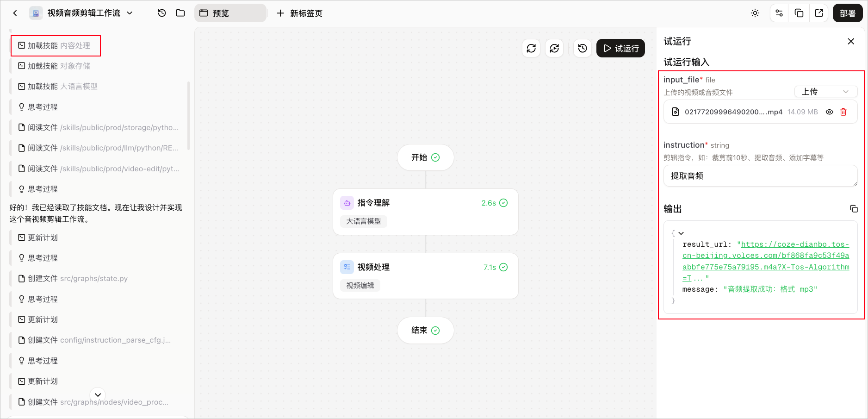This screenshot has width=868, height=419.
Task: Open the external link icon in top bar
Action: click(x=819, y=13)
